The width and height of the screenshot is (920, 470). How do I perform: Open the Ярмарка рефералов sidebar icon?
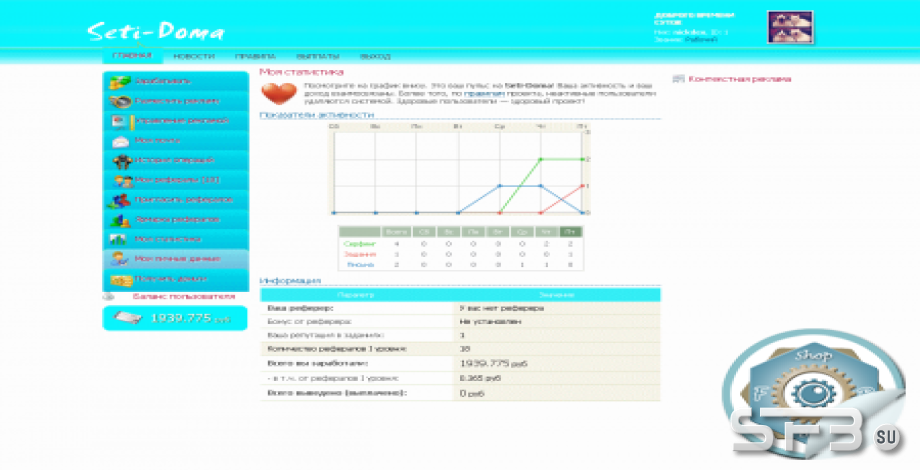[x=120, y=221]
